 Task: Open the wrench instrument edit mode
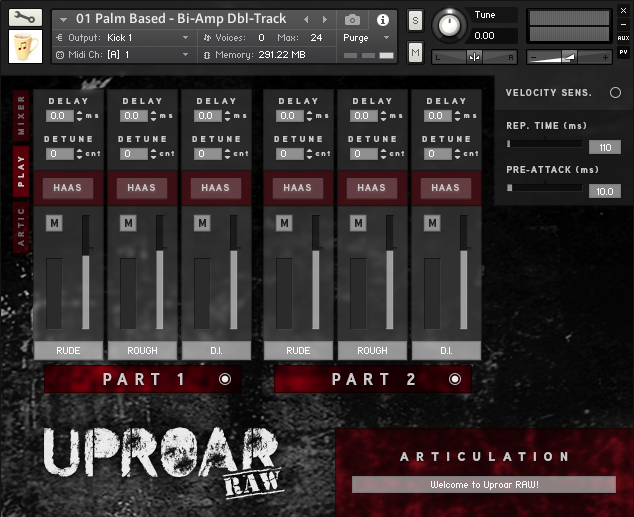tap(25, 17)
